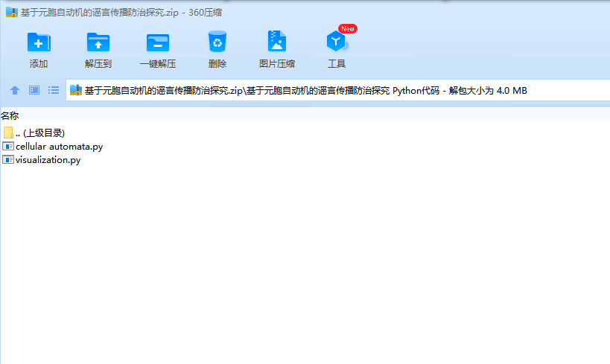
Task: Select the parent folder icon (上级目录)
Action: click(x=8, y=132)
